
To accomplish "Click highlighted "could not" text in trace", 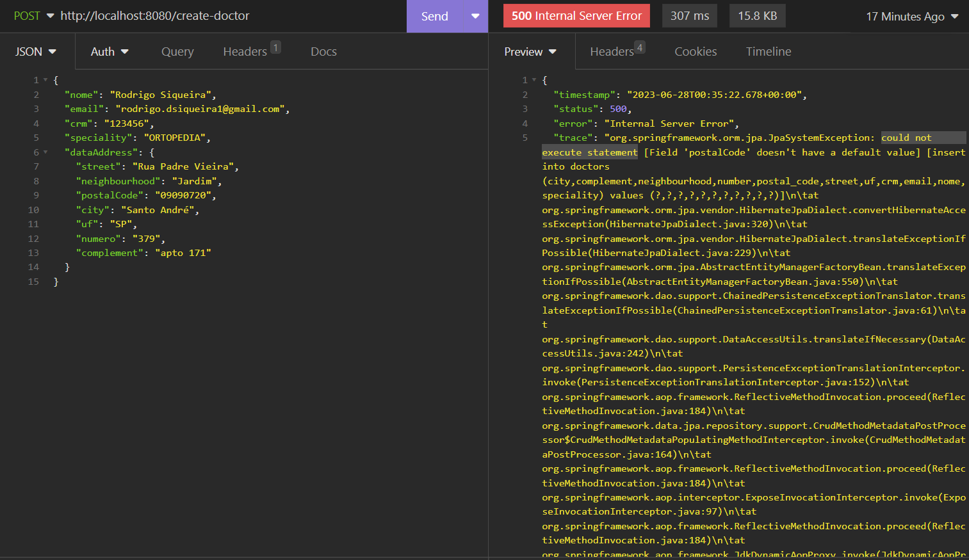I will pos(906,138).
